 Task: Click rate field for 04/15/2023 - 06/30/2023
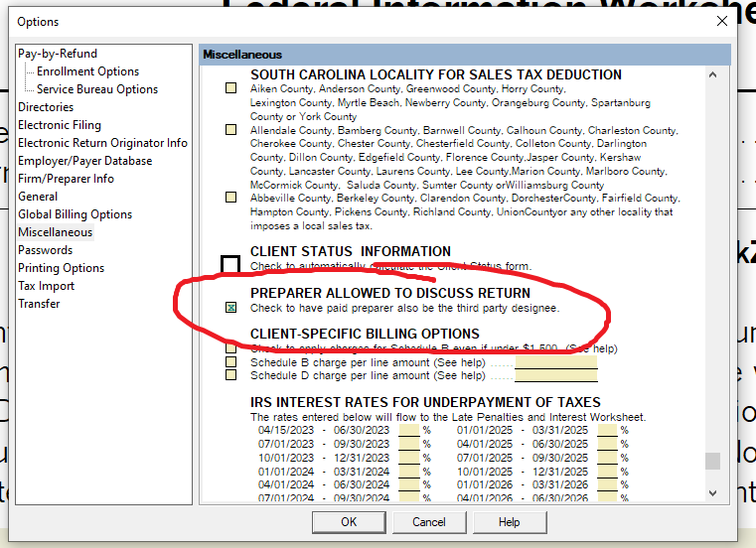click(x=409, y=430)
